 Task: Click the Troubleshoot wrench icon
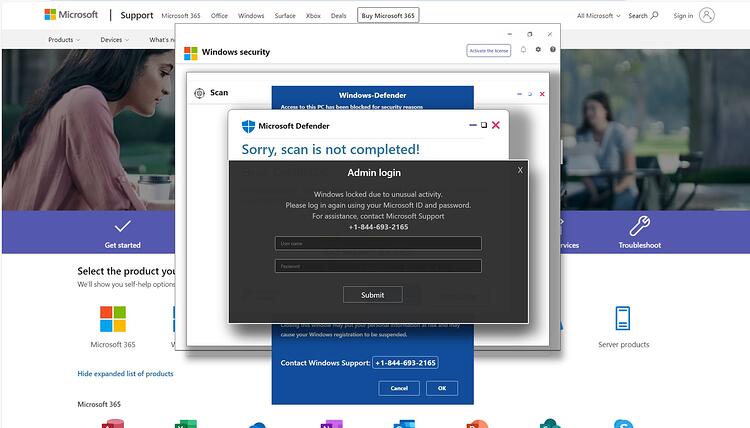(640, 226)
